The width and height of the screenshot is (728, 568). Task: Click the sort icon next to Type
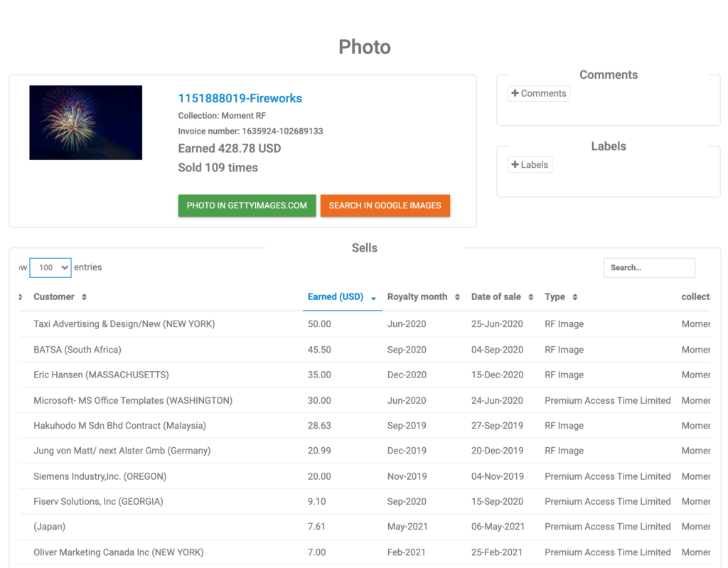[x=574, y=297]
